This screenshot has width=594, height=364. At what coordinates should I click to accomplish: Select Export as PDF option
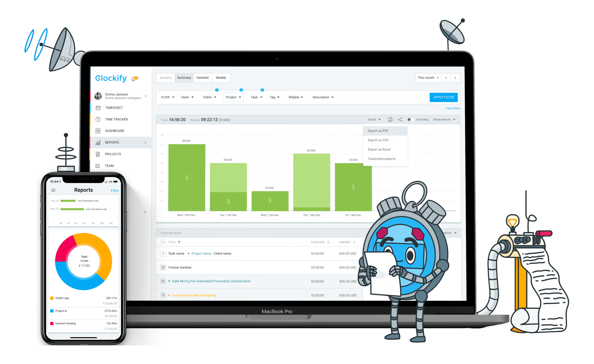[380, 130]
